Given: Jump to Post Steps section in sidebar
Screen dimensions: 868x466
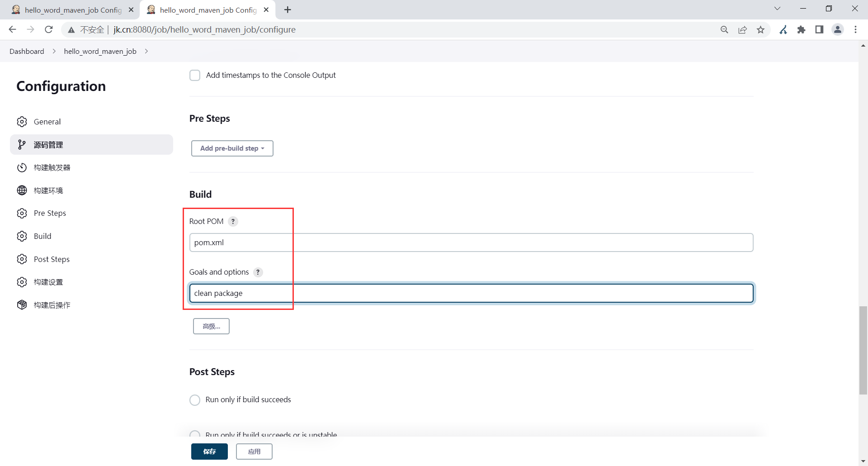Looking at the screenshot, I should coord(91,259).
